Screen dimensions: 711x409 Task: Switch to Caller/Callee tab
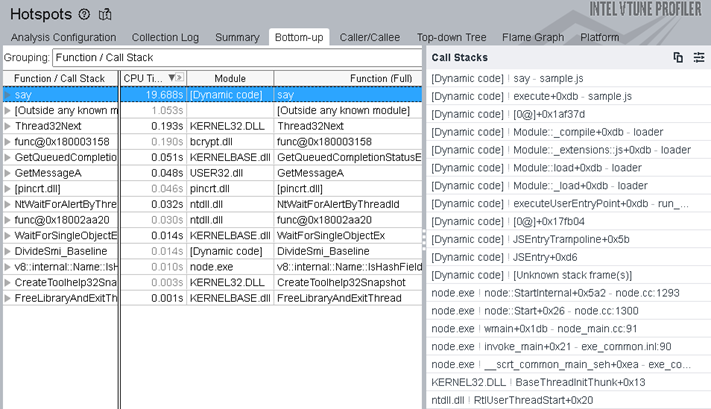tap(370, 38)
